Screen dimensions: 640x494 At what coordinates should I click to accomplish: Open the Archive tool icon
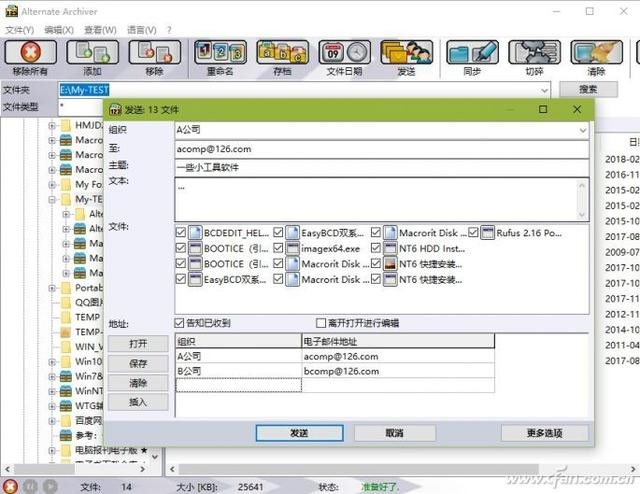pos(282,52)
